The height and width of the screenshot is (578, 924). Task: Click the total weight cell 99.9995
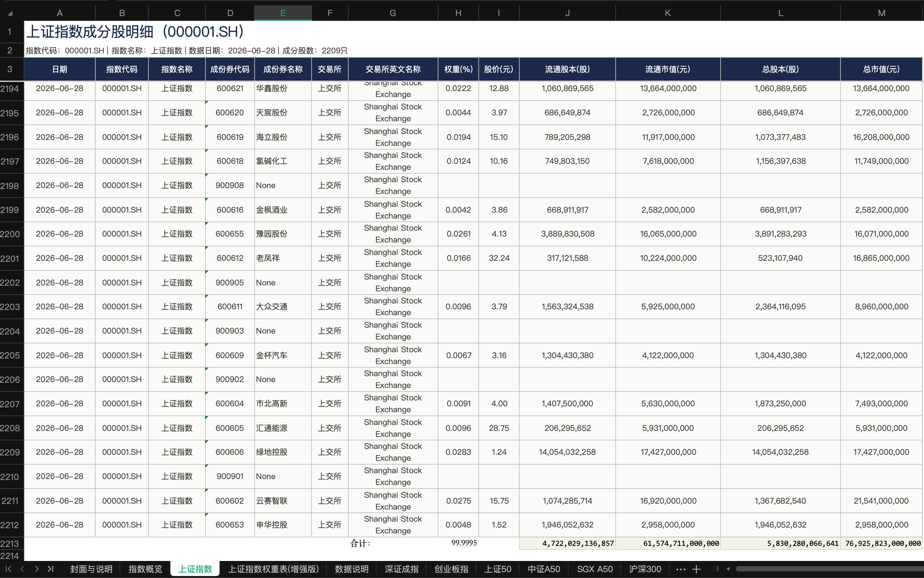pyautogui.click(x=458, y=543)
